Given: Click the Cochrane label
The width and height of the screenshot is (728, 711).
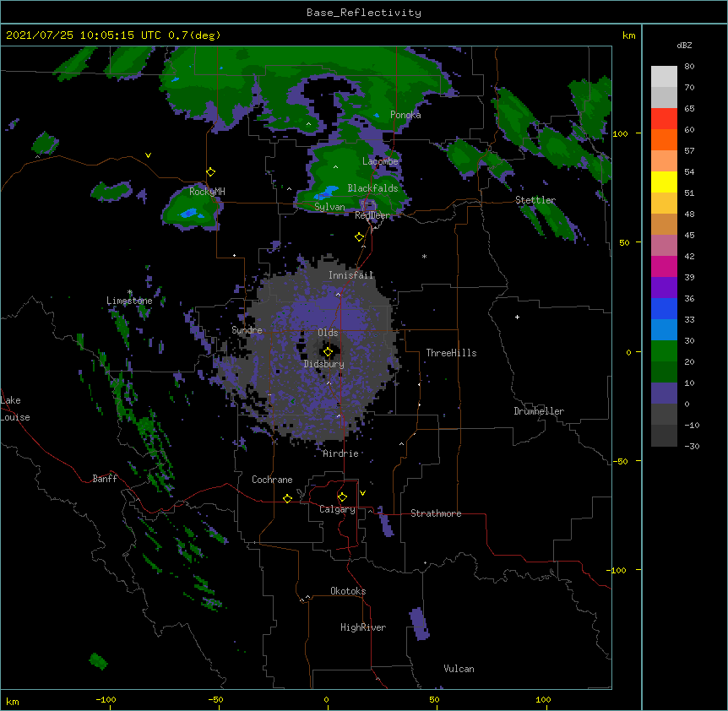Looking at the screenshot, I should coord(272,480).
